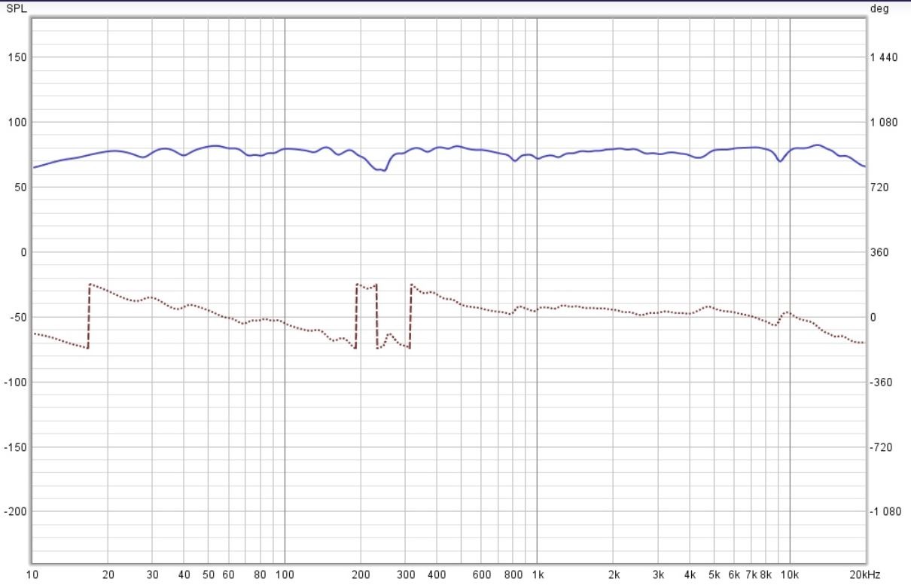Choose the 1k frequency axis label
The height and width of the screenshot is (588, 911).
click(538, 575)
